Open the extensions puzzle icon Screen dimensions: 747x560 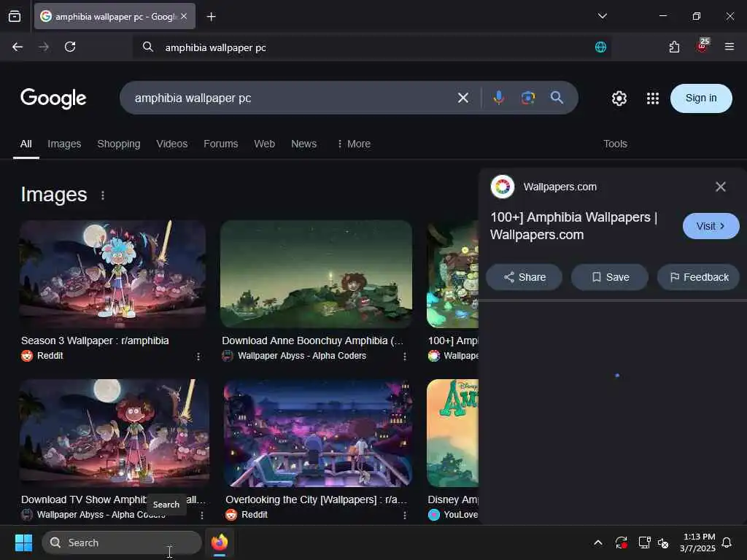point(674,47)
